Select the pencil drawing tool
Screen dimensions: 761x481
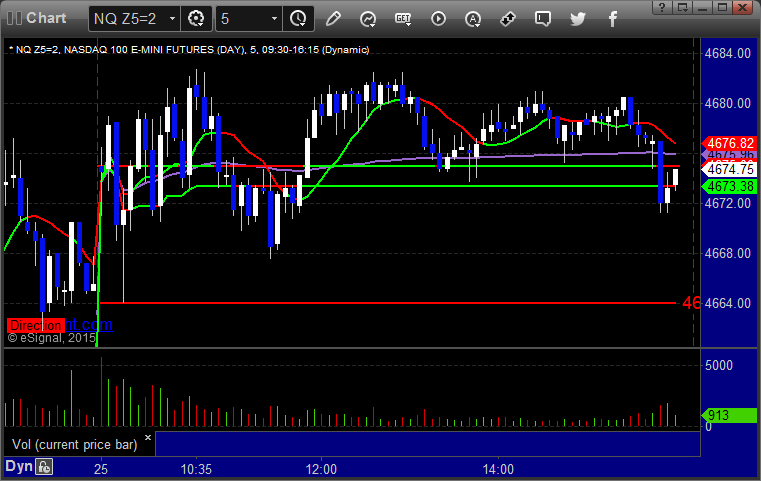coord(333,19)
